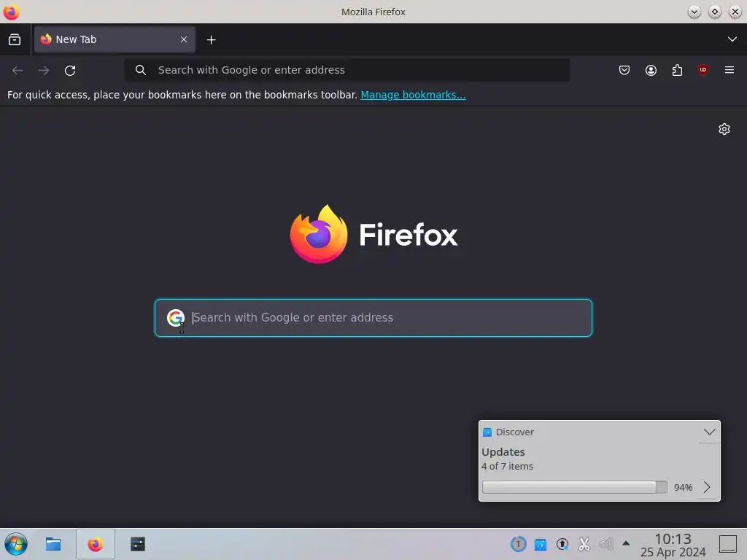747x560 pixels.
Task: Open a new tab with plus button
Action: [211, 40]
